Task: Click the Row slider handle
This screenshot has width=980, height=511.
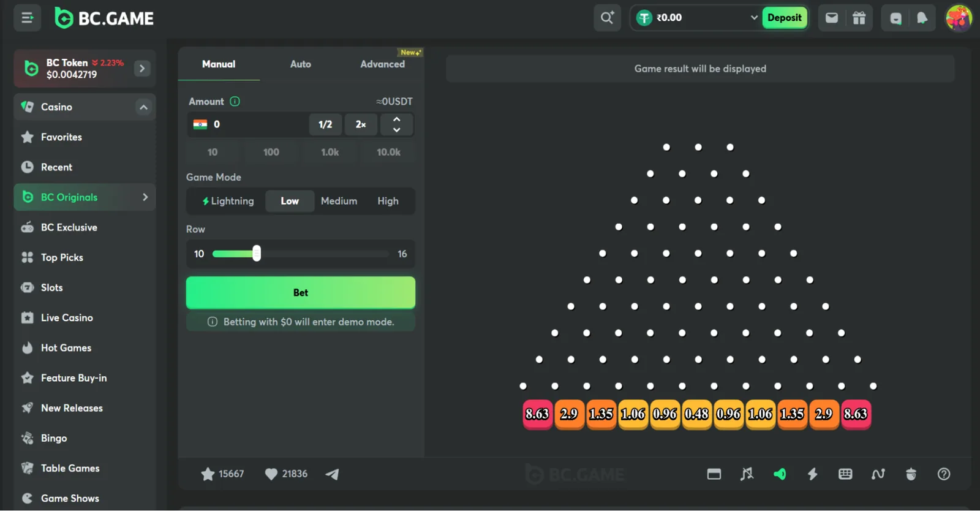Action: coord(257,253)
